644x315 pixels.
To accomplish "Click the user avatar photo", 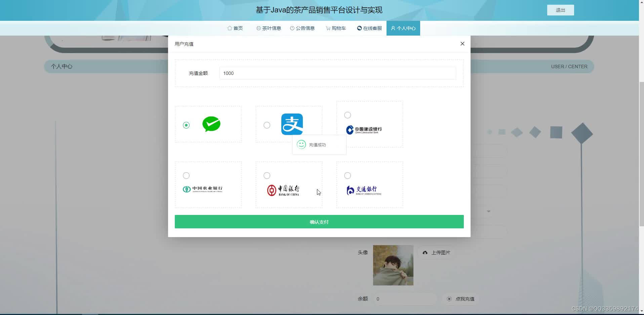I will point(393,265).
